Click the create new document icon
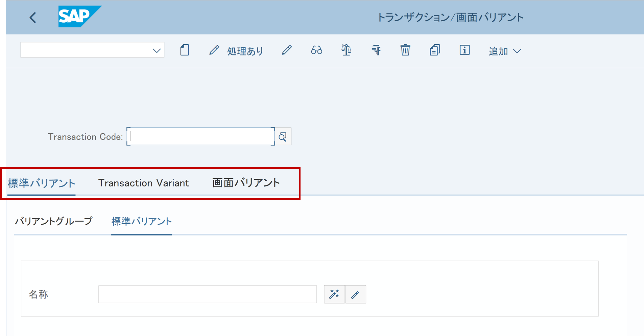Image resolution: width=644 pixels, height=336 pixels. pos(185,50)
